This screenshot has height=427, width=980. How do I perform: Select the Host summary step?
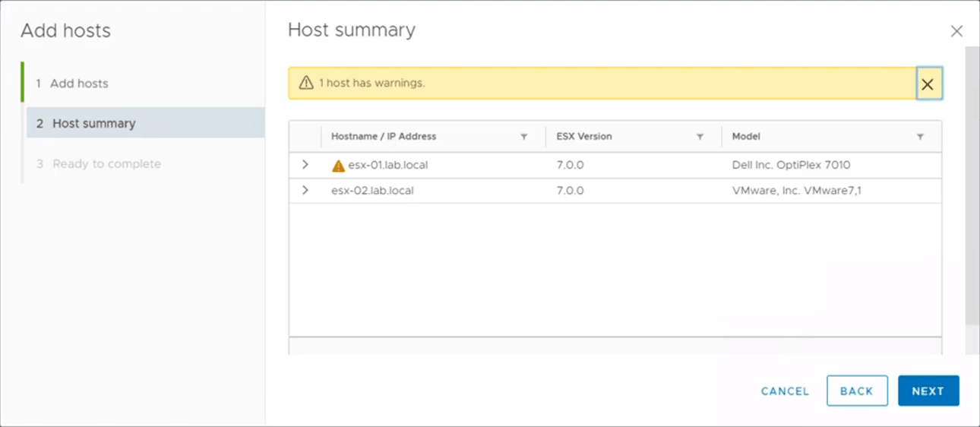click(93, 123)
